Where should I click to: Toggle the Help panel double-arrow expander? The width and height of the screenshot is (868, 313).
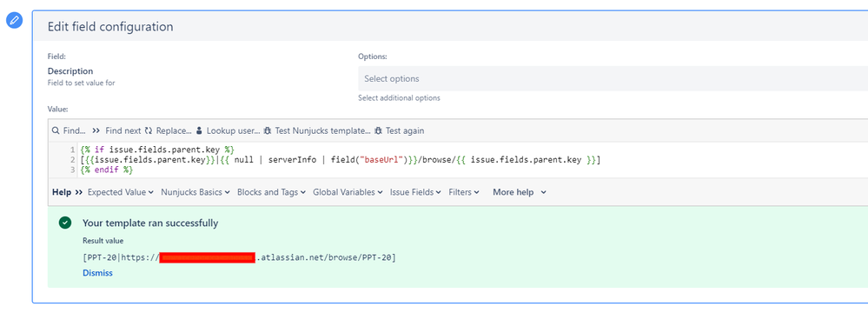pos(78,192)
